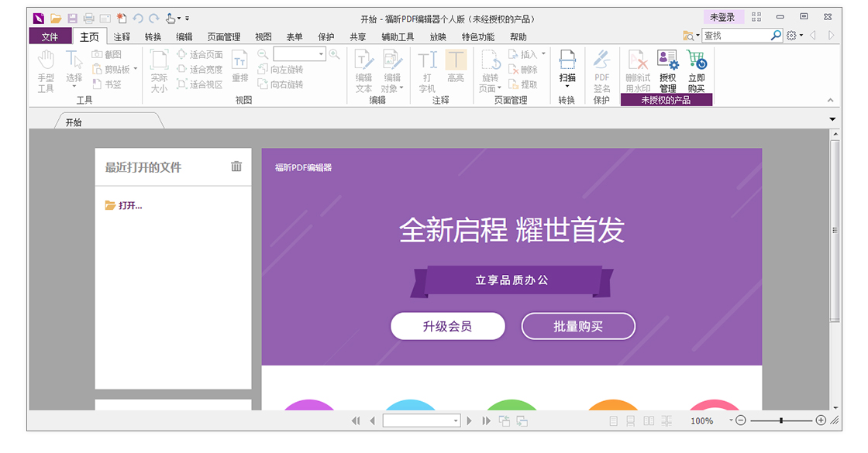
Task: Open the 特色功能 ribbon tab
Action: point(477,37)
